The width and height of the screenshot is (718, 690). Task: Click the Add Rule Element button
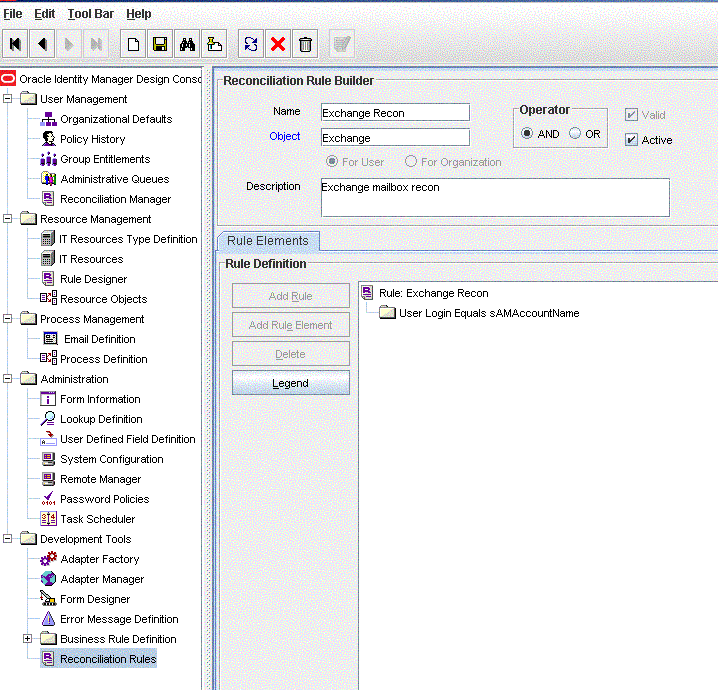point(290,325)
